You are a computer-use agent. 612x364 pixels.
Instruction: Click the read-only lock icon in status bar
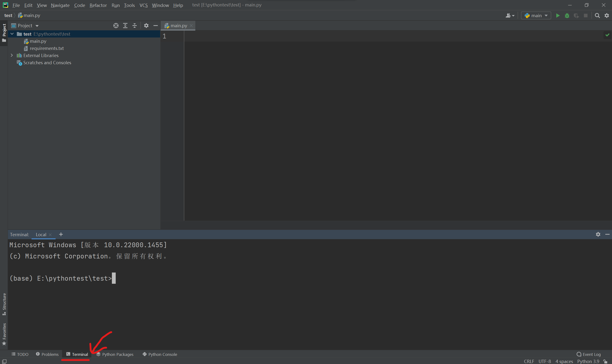(x=606, y=361)
